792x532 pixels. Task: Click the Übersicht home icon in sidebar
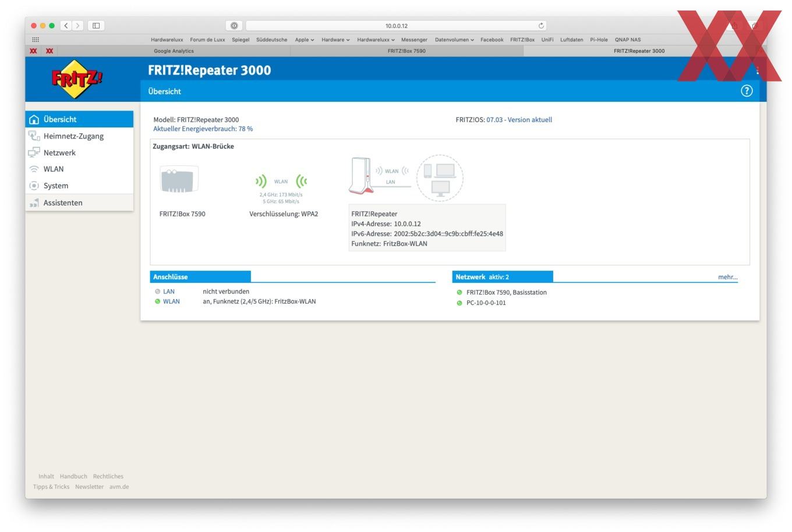34,119
